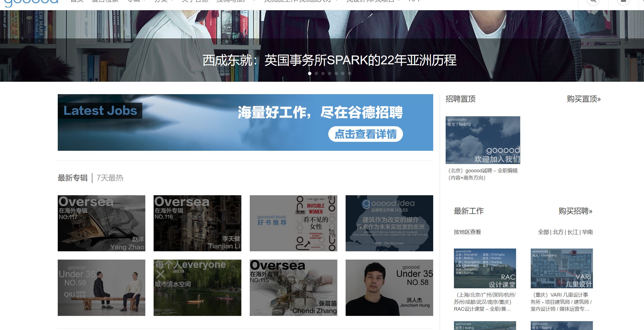
Task: Switch to the 最新专辑 tab
Action: pos(73,178)
